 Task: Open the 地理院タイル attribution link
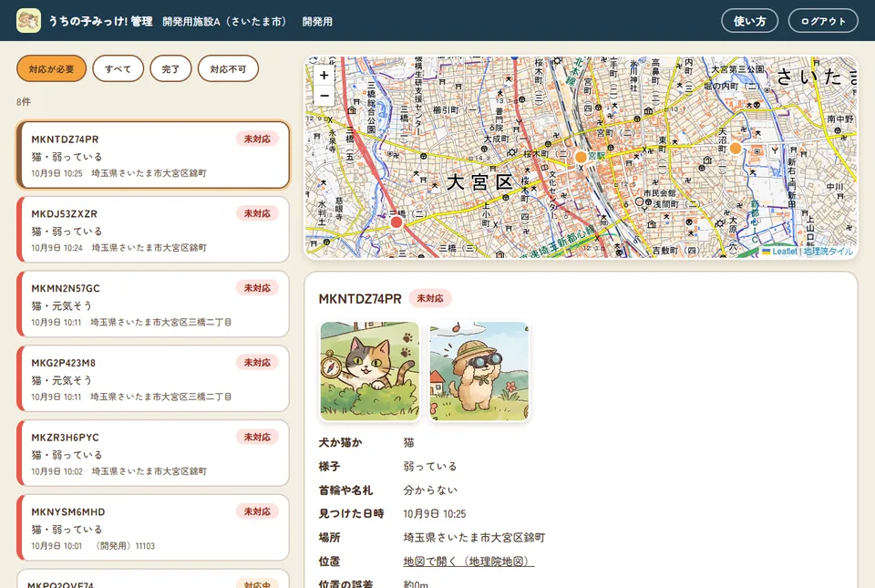click(829, 252)
